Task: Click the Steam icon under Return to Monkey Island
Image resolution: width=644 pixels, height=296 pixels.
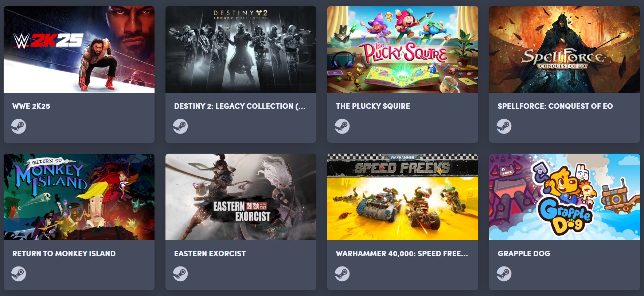Action: click(19, 274)
